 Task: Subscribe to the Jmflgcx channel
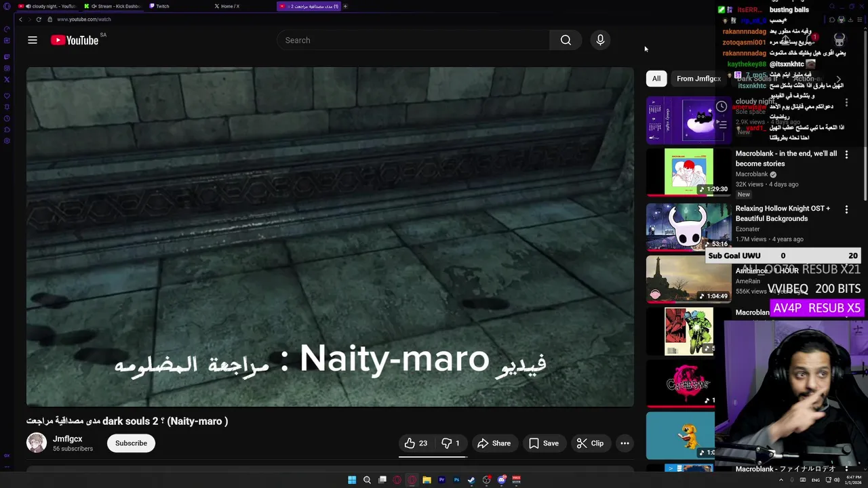131,443
